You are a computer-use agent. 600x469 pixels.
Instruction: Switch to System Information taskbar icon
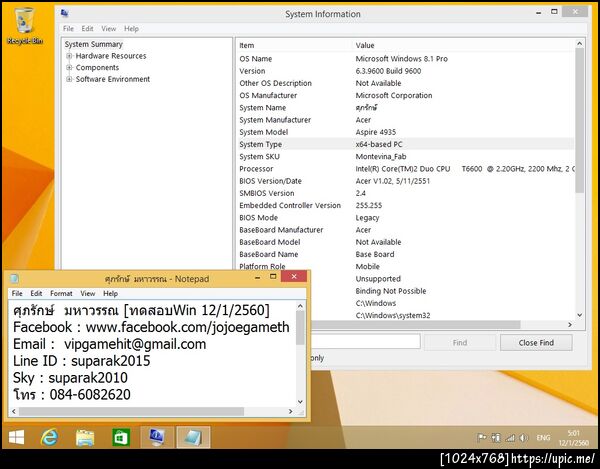(157, 437)
